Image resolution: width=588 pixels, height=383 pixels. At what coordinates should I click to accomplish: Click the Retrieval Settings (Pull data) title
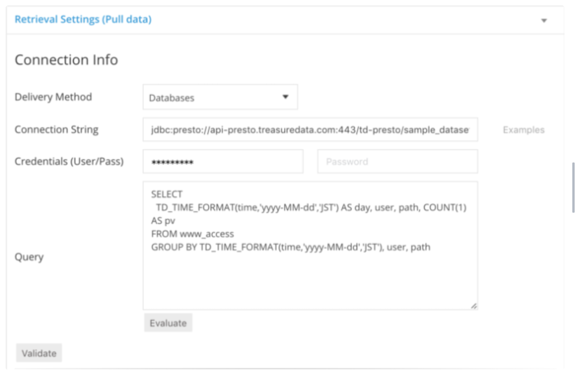(x=83, y=19)
